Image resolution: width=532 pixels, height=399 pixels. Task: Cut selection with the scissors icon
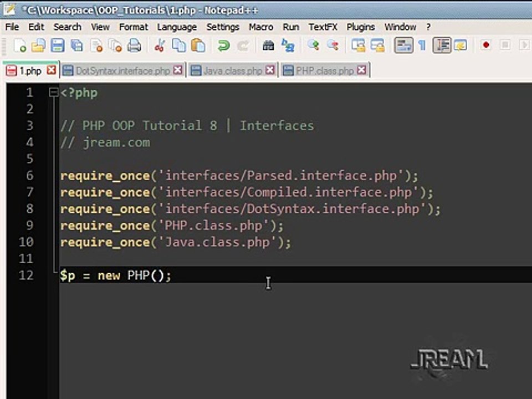pyautogui.click(x=160, y=45)
